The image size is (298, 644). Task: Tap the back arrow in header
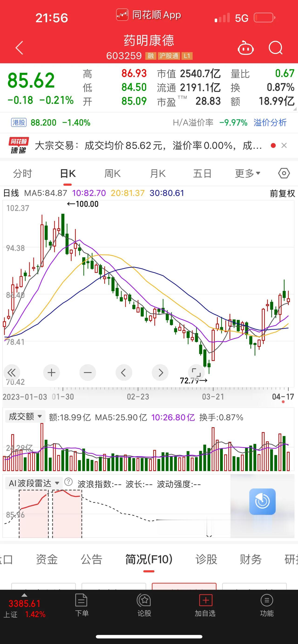click(x=19, y=48)
